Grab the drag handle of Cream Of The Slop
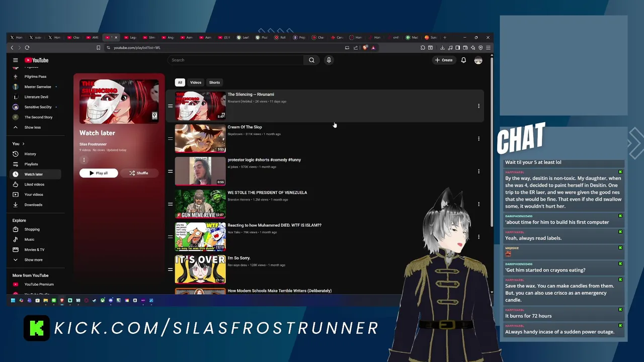The width and height of the screenshot is (644, 362). coord(170,139)
